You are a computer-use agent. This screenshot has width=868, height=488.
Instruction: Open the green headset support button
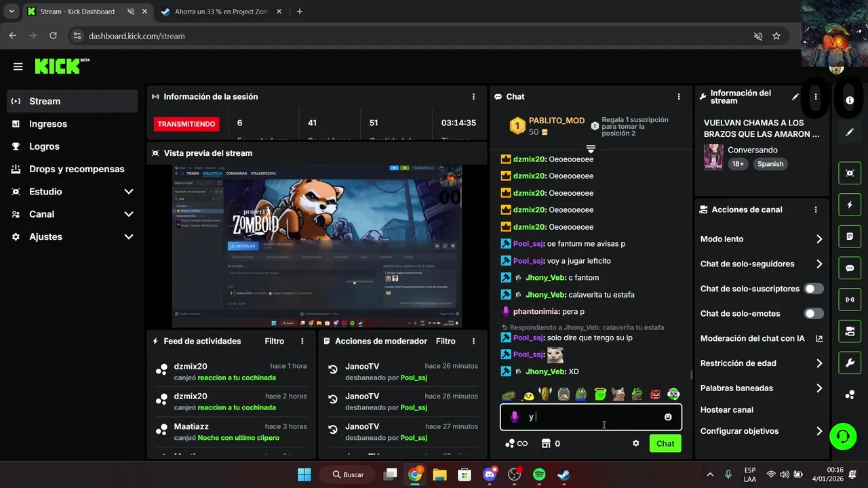pyautogui.click(x=843, y=436)
